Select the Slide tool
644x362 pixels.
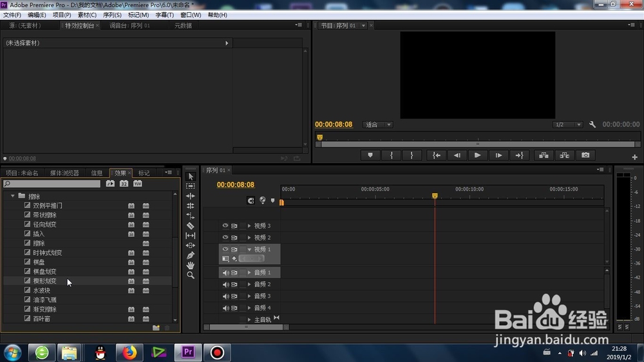191,245
